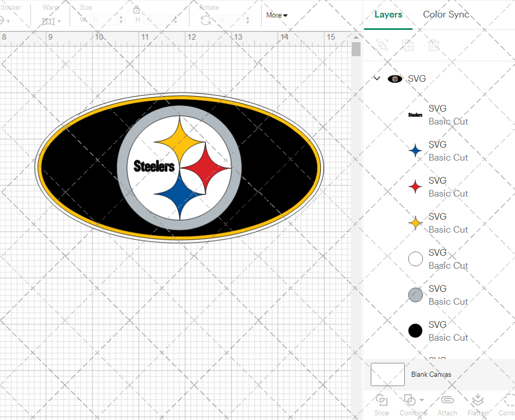Select the yellow star layer
The image size is (515, 420).
tap(439, 223)
